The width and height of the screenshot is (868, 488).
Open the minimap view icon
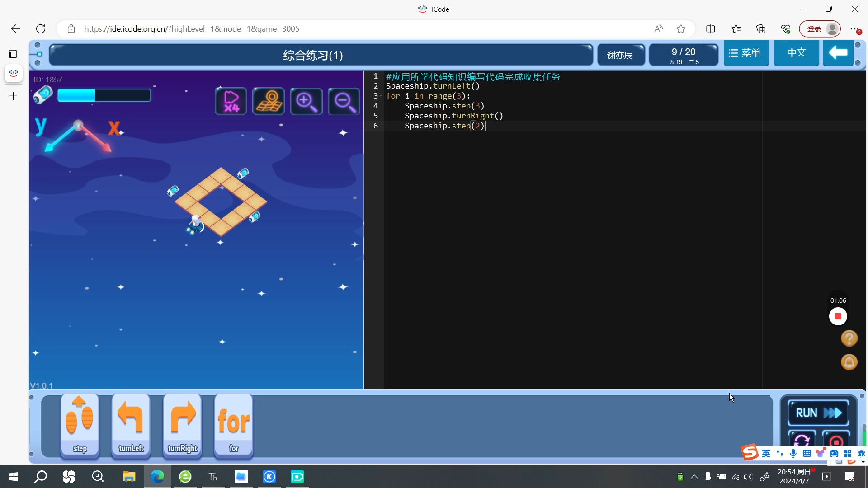269,101
